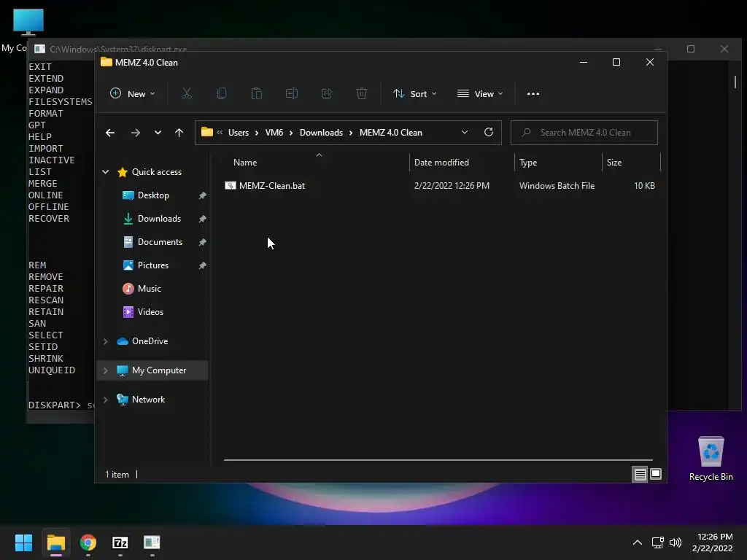The width and height of the screenshot is (747, 560).
Task: Click File Explorer icon on taskbar
Action: [x=55, y=542]
